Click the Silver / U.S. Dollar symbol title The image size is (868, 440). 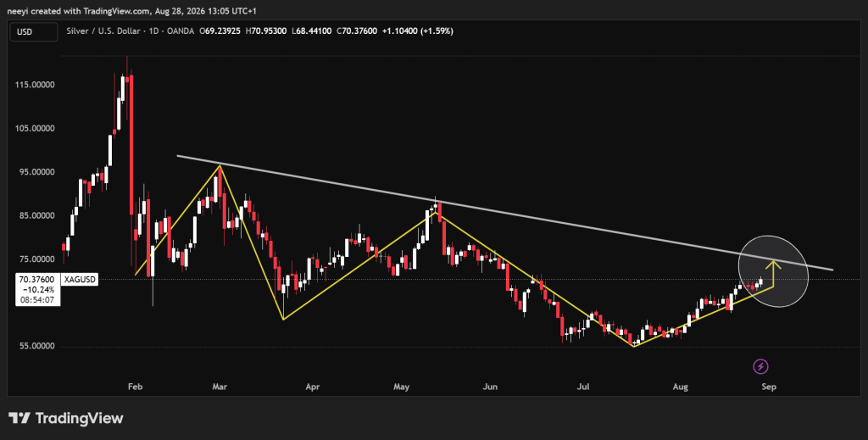pyautogui.click(x=103, y=31)
